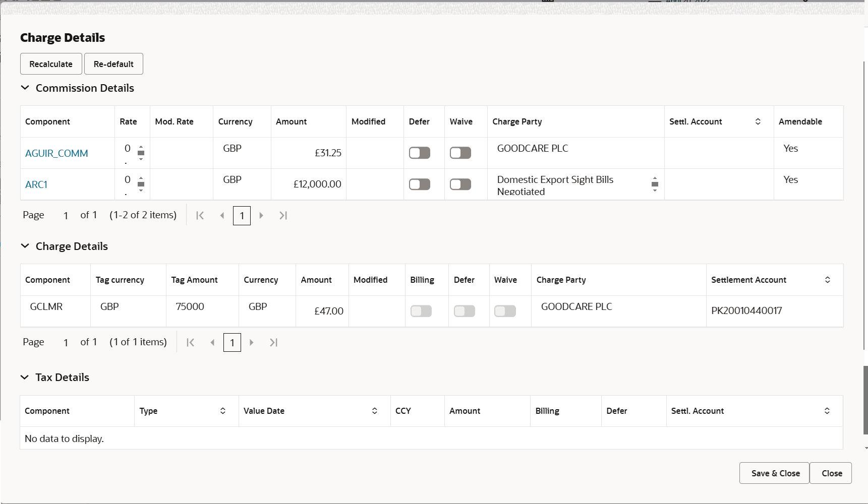Jump to last page of Commission Details
The width and height of the screenshot is (868, 504).
point(283,215)
